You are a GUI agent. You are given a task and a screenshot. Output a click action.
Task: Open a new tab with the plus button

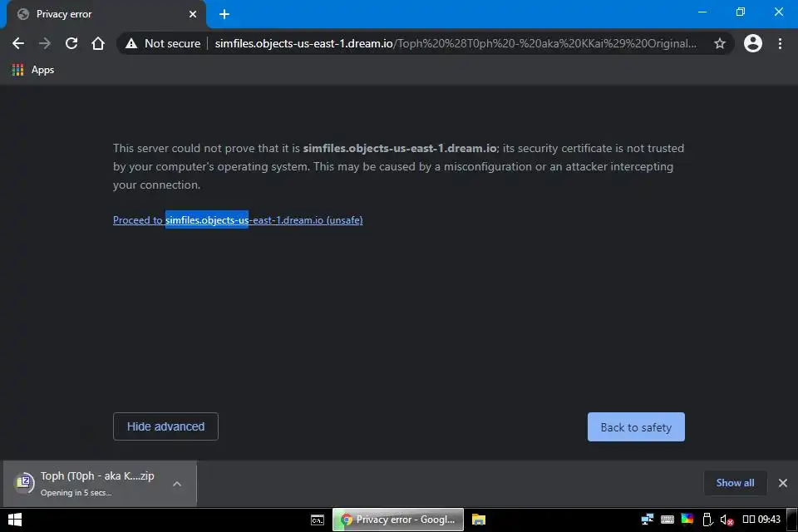tap(224, 14)
